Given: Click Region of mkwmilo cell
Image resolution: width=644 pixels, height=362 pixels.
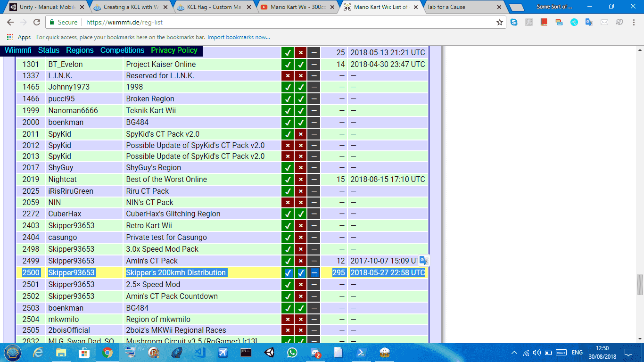Looking at the screenshot, I should tap(202, 319).
